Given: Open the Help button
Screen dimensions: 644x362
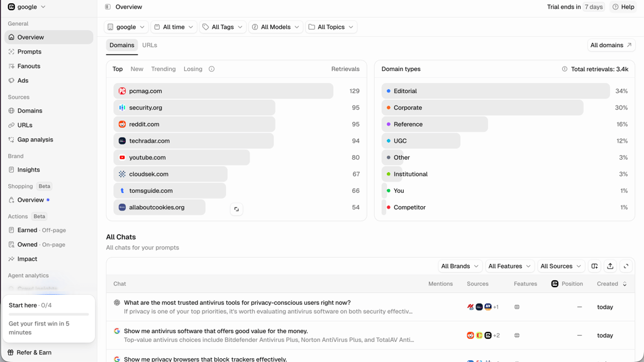Looking at the screenshot, I should [623, 7].
